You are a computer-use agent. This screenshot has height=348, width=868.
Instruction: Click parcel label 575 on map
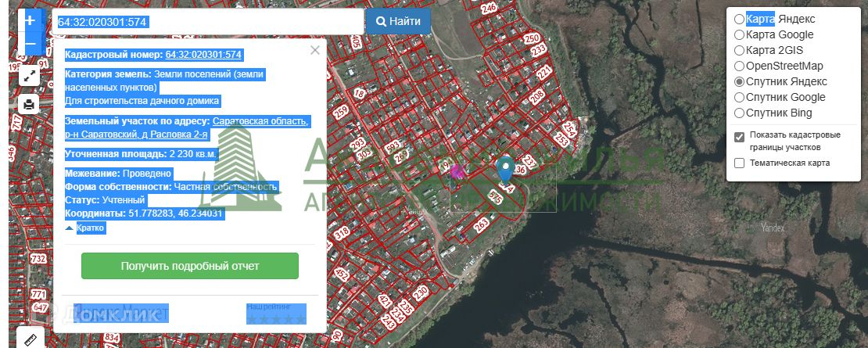coord(496,198)
